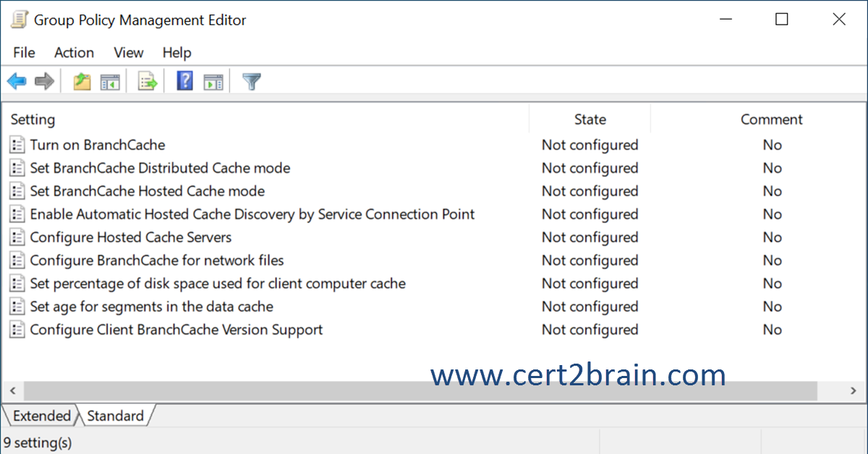Viewport: 868px width, 454px height.
Task: Select Enable Automatic Hosted Cache Discovery setting
Action: [252, 214]
